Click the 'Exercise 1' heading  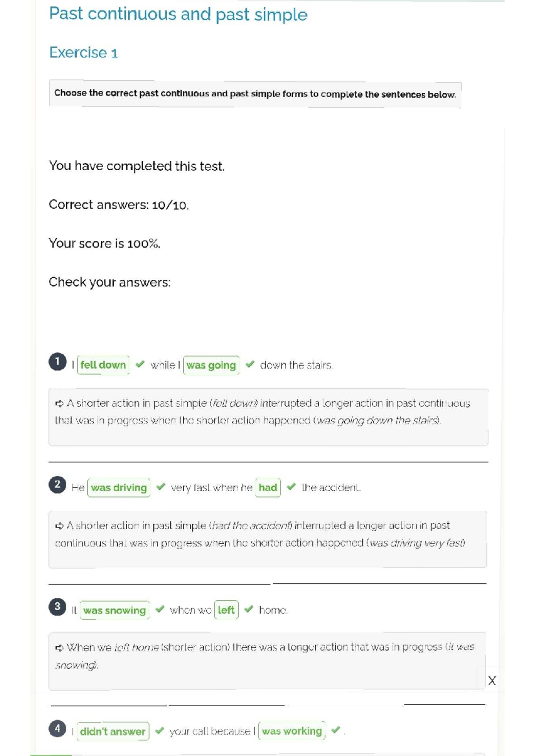(83, 53)
